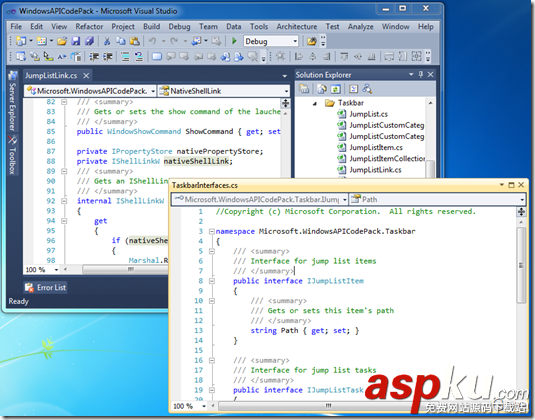Select JumpList.cs in Solution Explorer
The width and height of the screenshot is (535, 420).
(368, 114)
